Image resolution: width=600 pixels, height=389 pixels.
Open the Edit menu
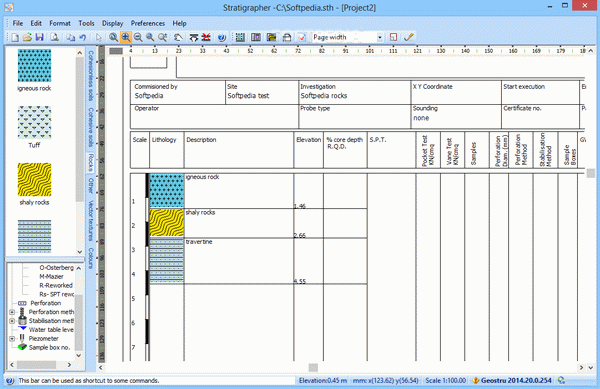(36, 23)
